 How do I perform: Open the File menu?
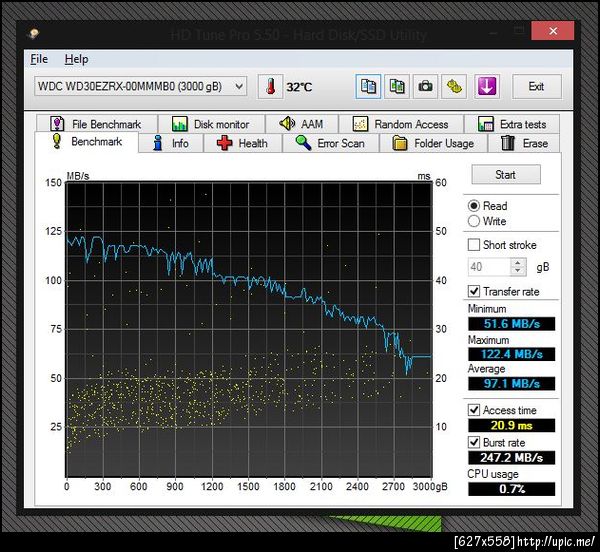(39, 59)
